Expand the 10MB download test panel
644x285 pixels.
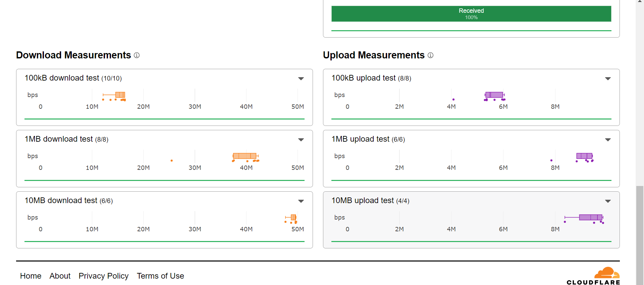click(x=301, y=201)
